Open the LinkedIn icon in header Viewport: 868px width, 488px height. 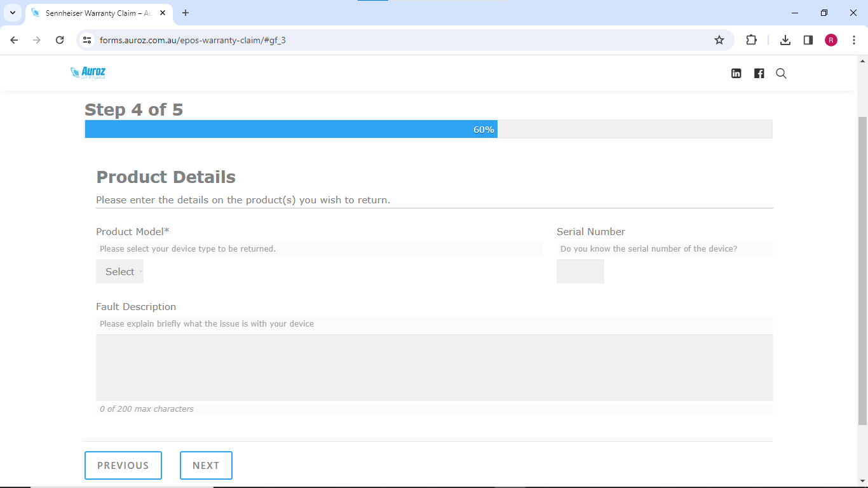coord(736,73)
